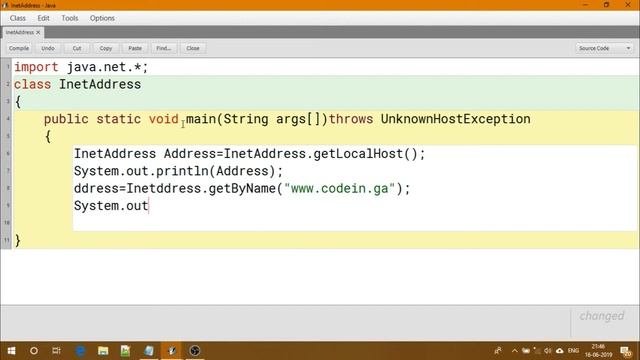640x360 pixels.
Task: Show hidden system tray icons chevron
Action: (515, 351)
